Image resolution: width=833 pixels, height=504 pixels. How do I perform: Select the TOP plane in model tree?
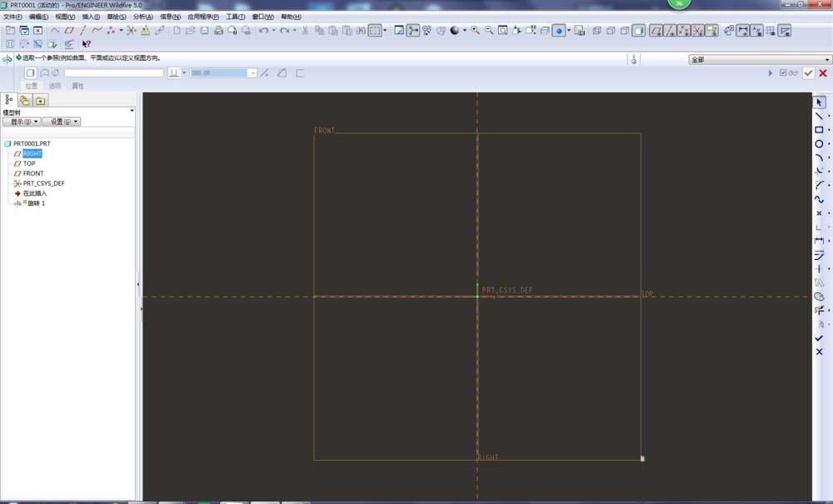[x=29, y=163]
